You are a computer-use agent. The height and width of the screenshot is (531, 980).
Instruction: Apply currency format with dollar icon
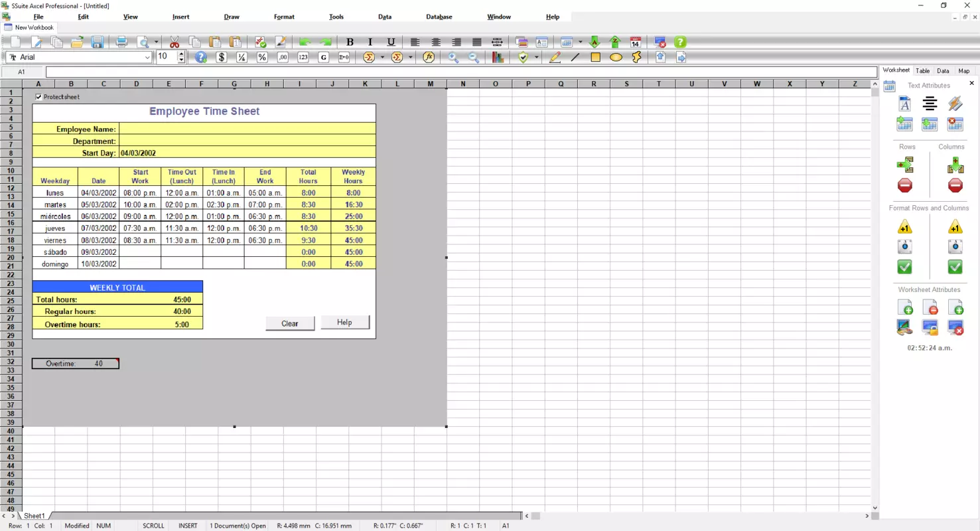tap(222, 57)
